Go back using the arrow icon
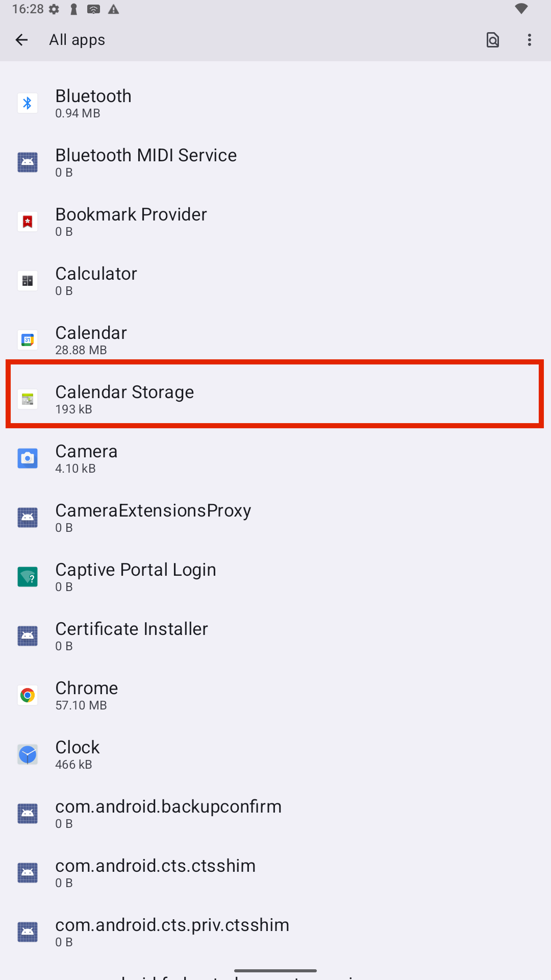 pyautogui.click(x=21, y=40)
